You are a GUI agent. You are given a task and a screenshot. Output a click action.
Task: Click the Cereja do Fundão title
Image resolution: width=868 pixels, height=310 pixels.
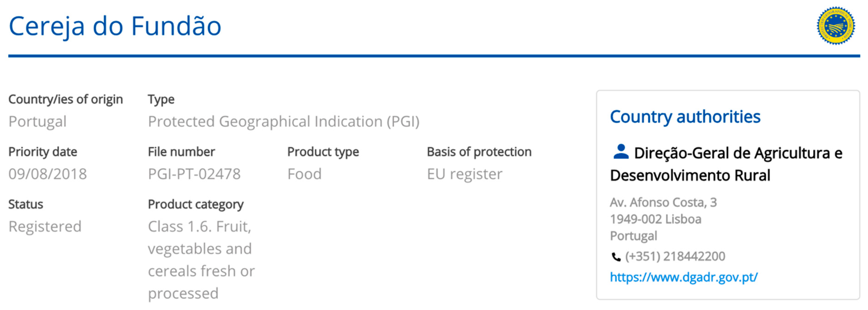click(115, 26)
